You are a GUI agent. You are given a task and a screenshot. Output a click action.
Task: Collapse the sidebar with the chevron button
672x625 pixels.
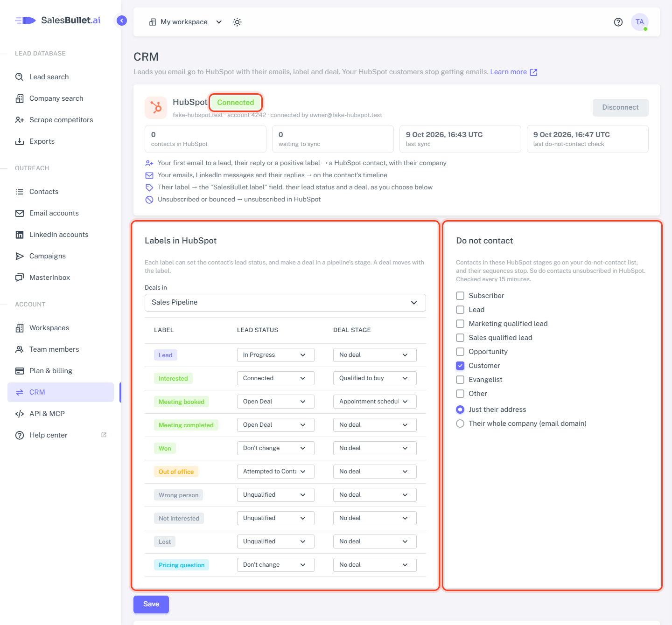coord(122,21)
